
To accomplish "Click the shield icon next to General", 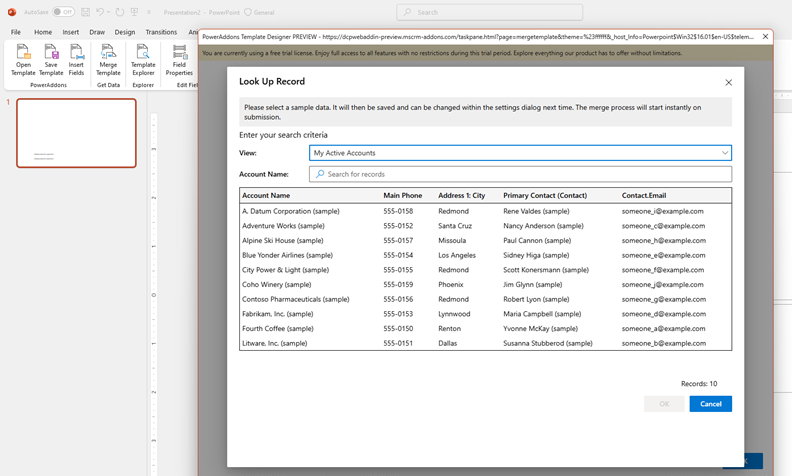I will [x=248, y=12].
